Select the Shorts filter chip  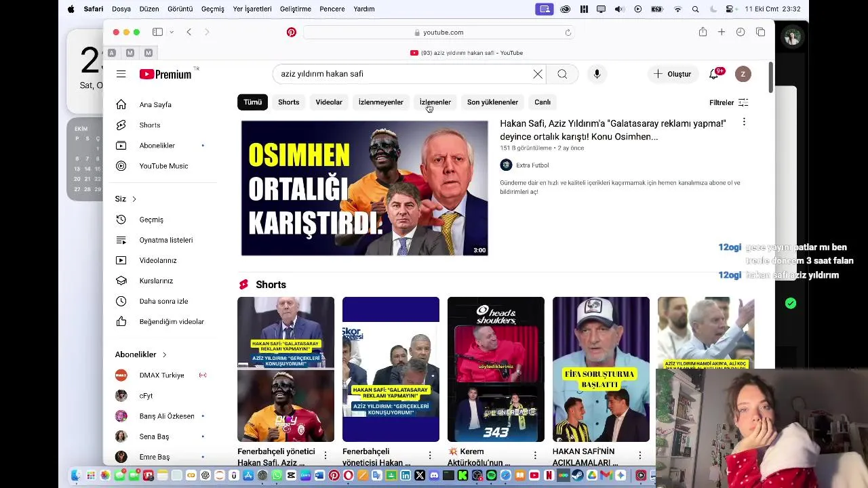[x=288, y=102]
